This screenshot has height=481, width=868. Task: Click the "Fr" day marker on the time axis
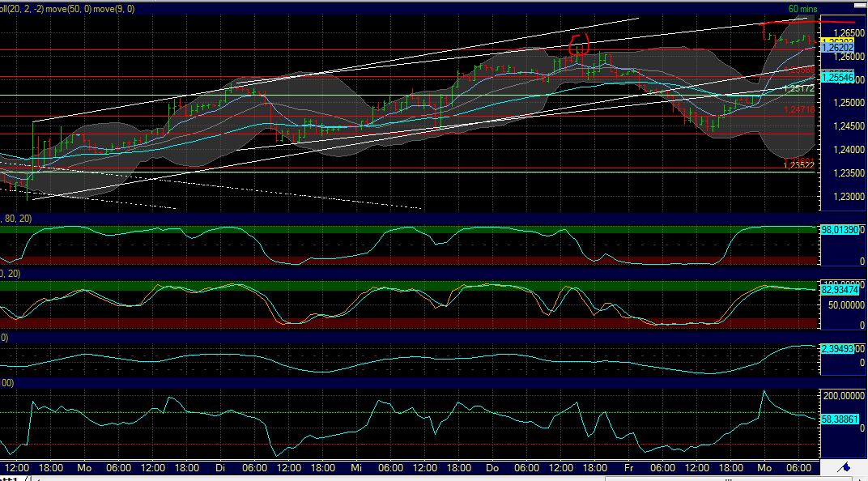click(628, 468)
